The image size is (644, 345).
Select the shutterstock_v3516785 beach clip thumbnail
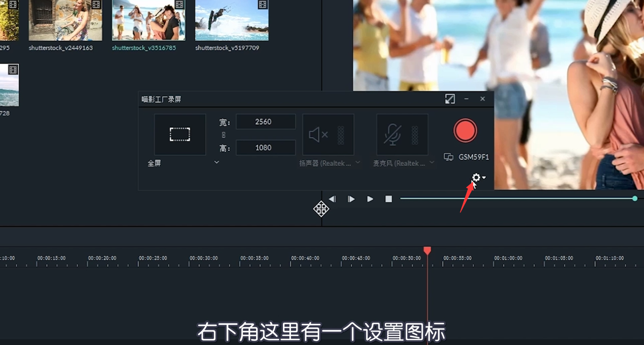pyautogui.click(x=148, y=20)
